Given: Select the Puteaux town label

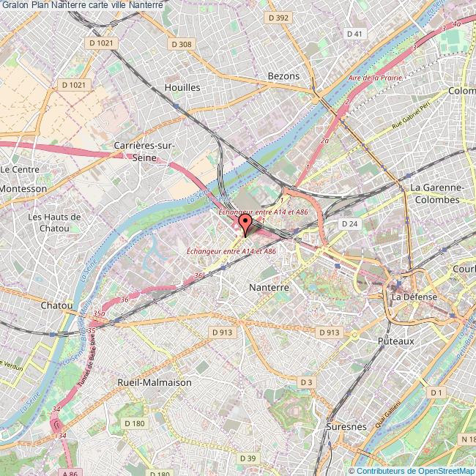Looking at the screenshot, I should 396,341.
